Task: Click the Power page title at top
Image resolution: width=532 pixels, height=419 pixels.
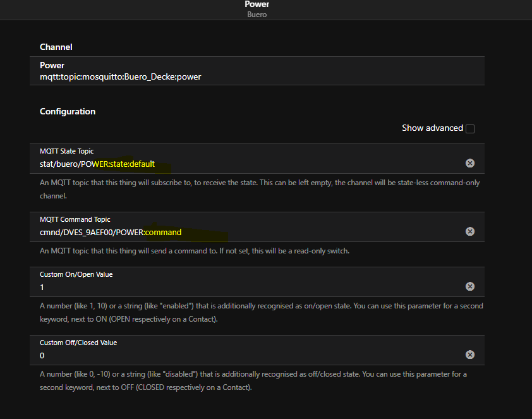Action: click(x=257, y=4)
